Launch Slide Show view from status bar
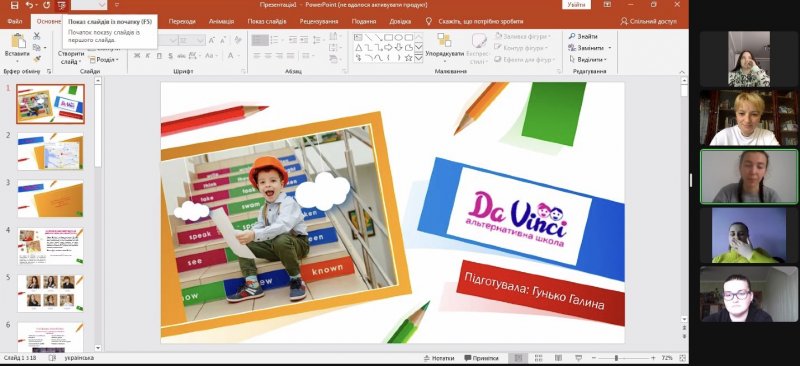 (578, 358)
